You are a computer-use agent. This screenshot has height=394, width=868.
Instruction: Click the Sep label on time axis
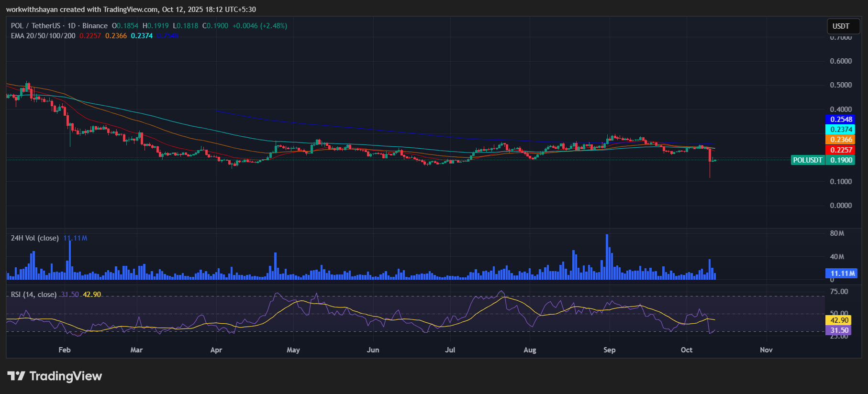[x=609, y=350]
